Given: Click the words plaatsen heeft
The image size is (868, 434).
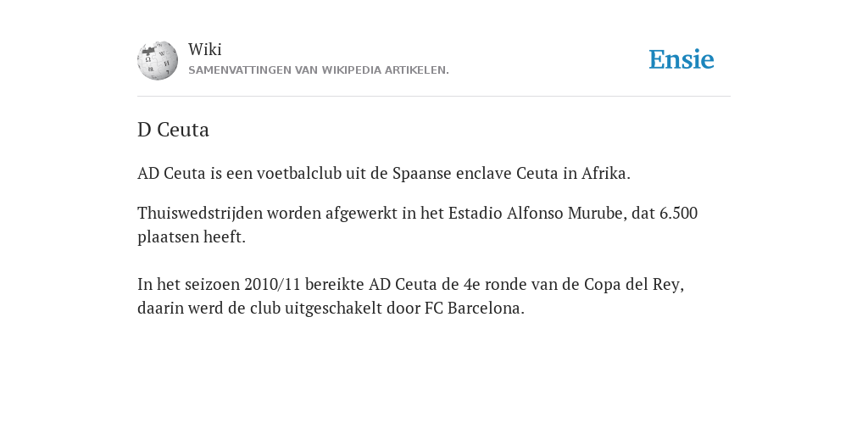Looking at the screenshot, I should 191,237.
